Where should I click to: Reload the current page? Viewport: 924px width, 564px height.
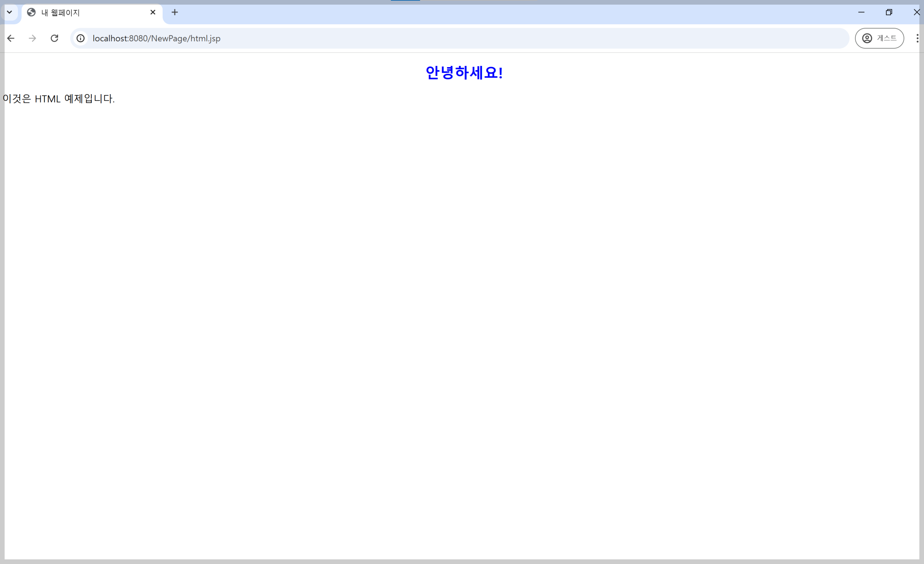(55, 38)
